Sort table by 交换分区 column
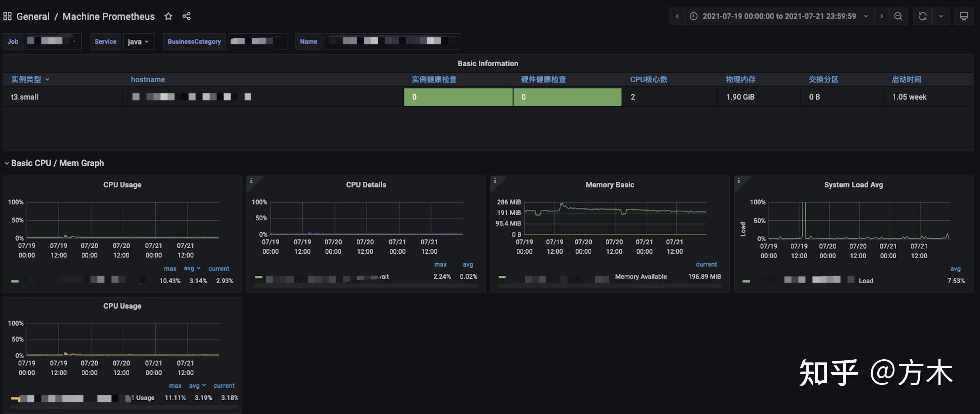980x414 pixels. tap(823, 79)
